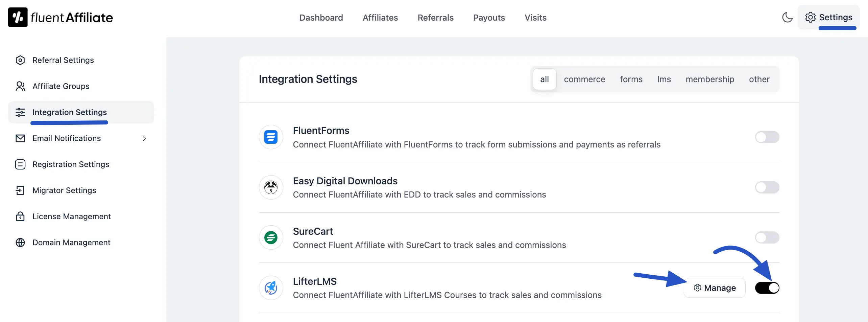Image resolution: width=868 pixels, height=322 pixels.
Task: Enable the FluentForms integration toggle
Action: 767,137
